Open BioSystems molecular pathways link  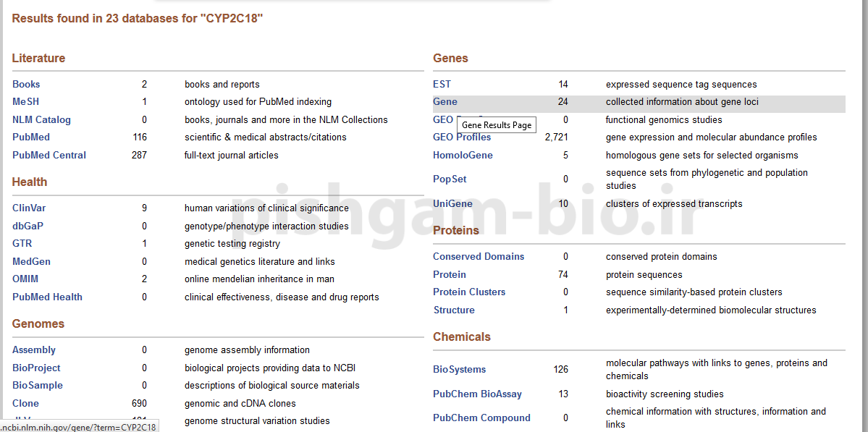459,370
